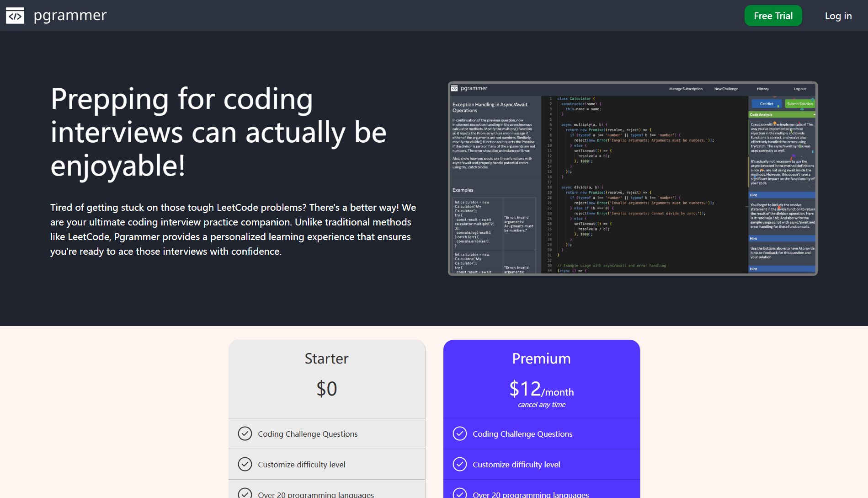Click the 'cancel any time' note
Viewport: 868px width, 498px height.
pos(541,405)
